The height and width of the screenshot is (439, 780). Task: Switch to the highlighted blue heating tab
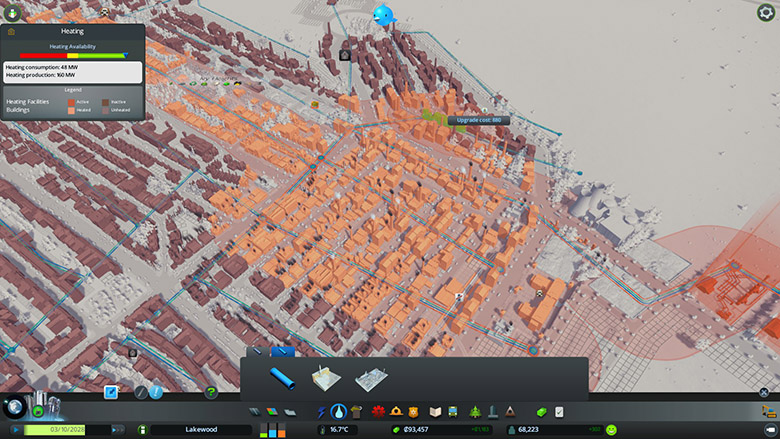click(283, 352)
